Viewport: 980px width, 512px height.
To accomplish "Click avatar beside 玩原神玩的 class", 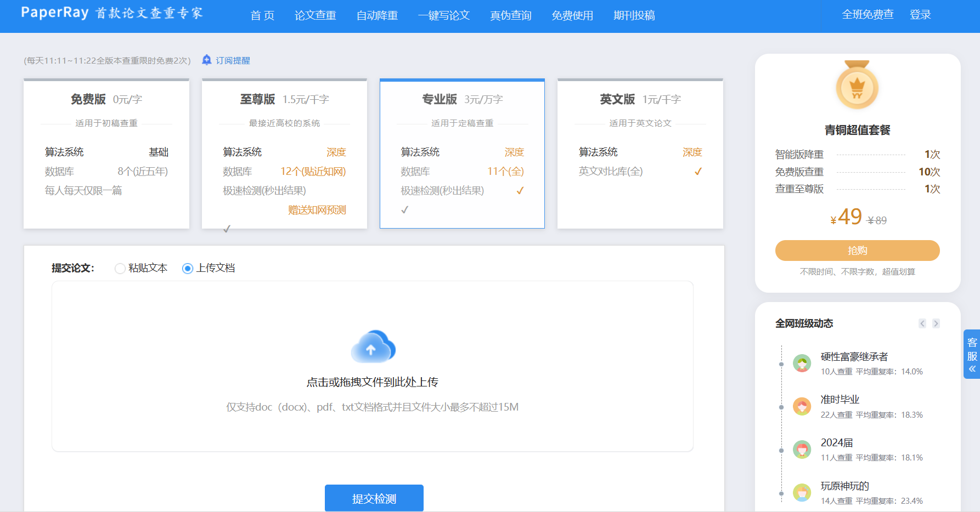I will [802, 492].
